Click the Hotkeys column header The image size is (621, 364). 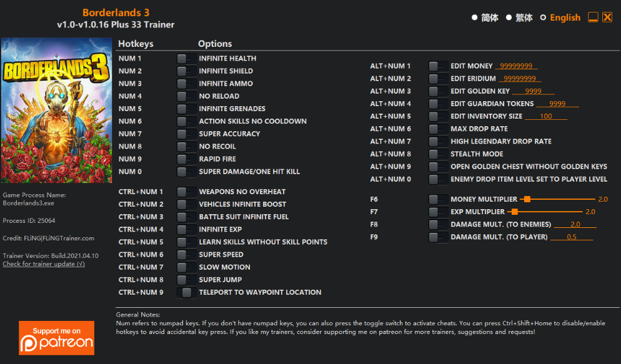(x=136, y=44)
